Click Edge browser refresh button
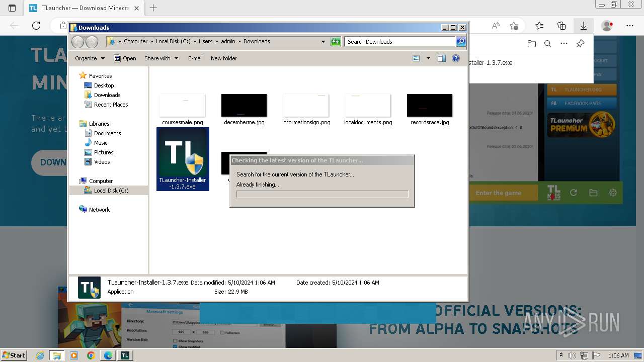Screen dimensions: 644x362 pyautogui.click(x=36, y=26)
